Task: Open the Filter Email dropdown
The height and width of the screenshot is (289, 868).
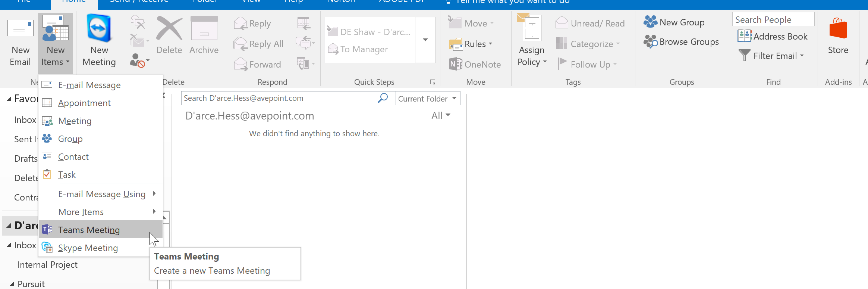Action: point(771,56)
